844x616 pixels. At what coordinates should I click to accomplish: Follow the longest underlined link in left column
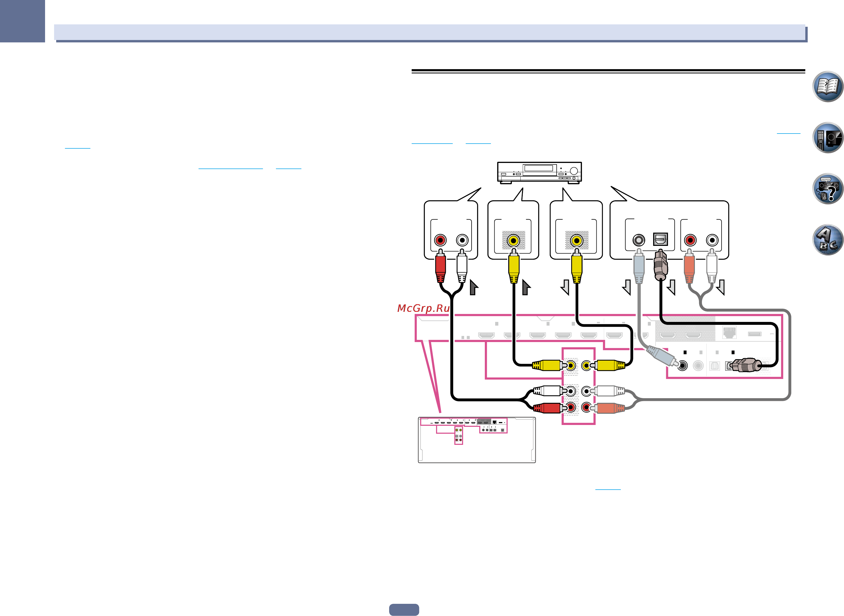tap(231, 168)
